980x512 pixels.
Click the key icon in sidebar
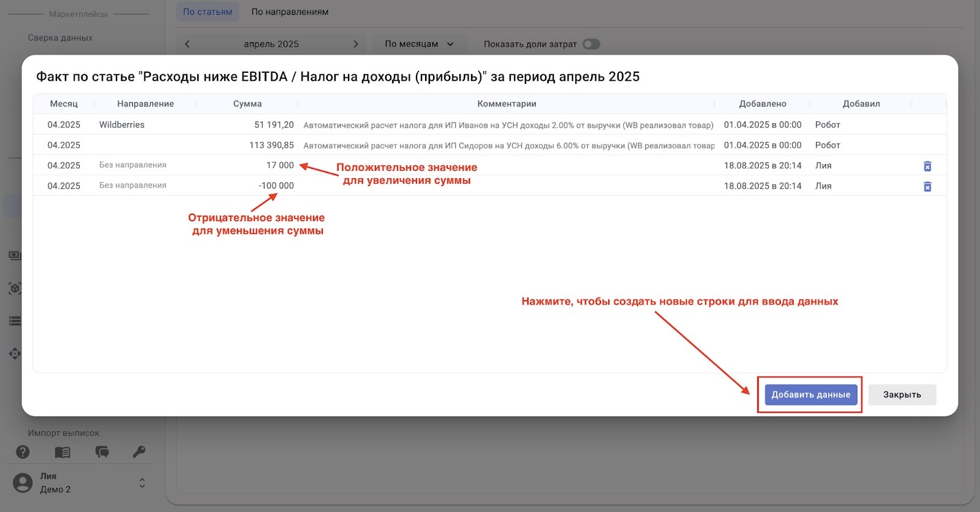point(139,452)
